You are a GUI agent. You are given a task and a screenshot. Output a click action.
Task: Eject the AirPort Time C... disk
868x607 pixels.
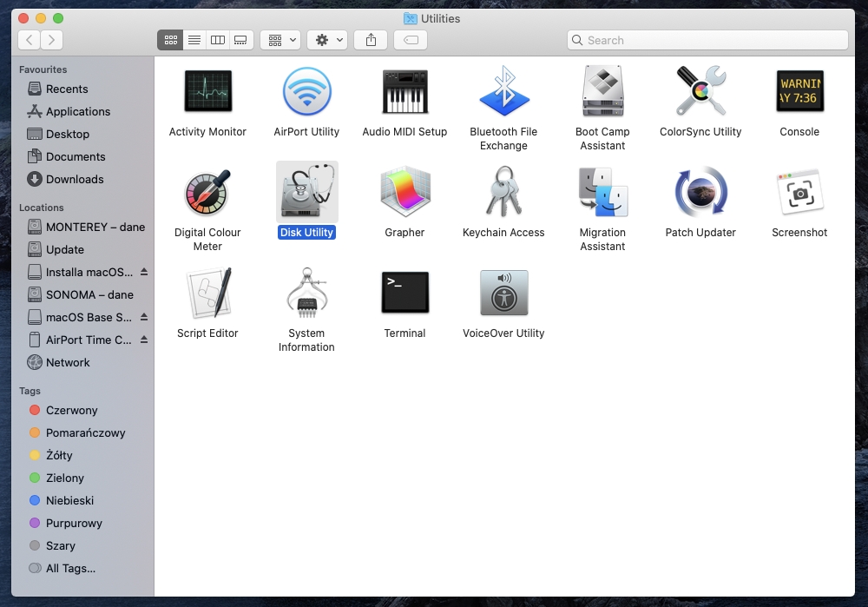144,340
